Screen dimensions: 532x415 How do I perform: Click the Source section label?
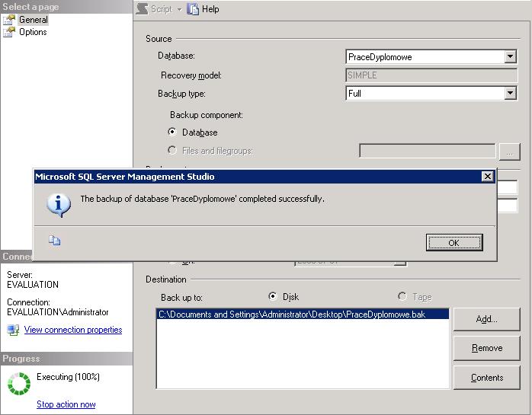point(159,39)
